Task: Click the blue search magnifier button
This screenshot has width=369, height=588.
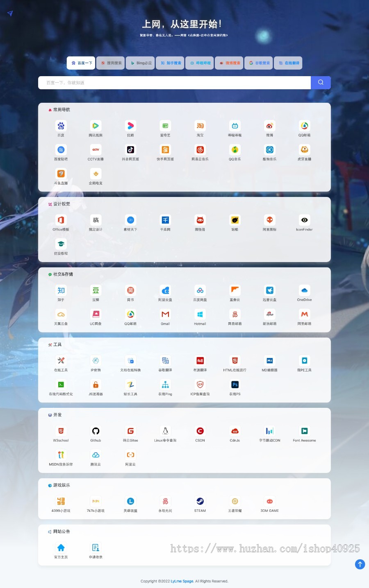Action: (321, 83)
